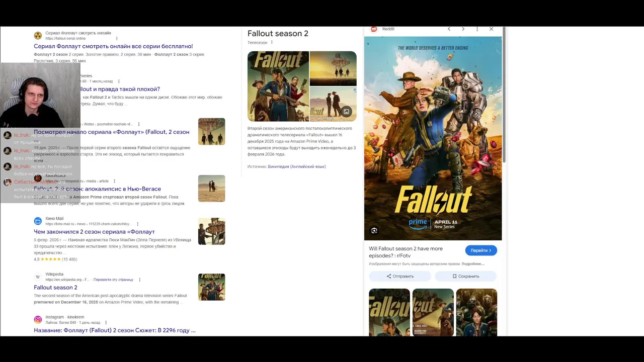
Task: Click top-right desert landscape image in knowledge panel
Action: (x=333, y=68)
